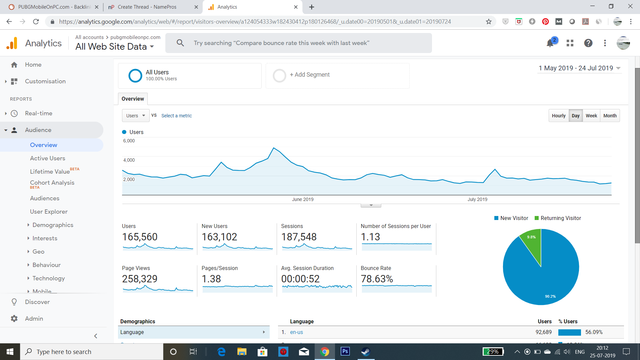Bookmark this page with the star icon
This screenshot has width=640, height=360.
[x=489, y=22]
